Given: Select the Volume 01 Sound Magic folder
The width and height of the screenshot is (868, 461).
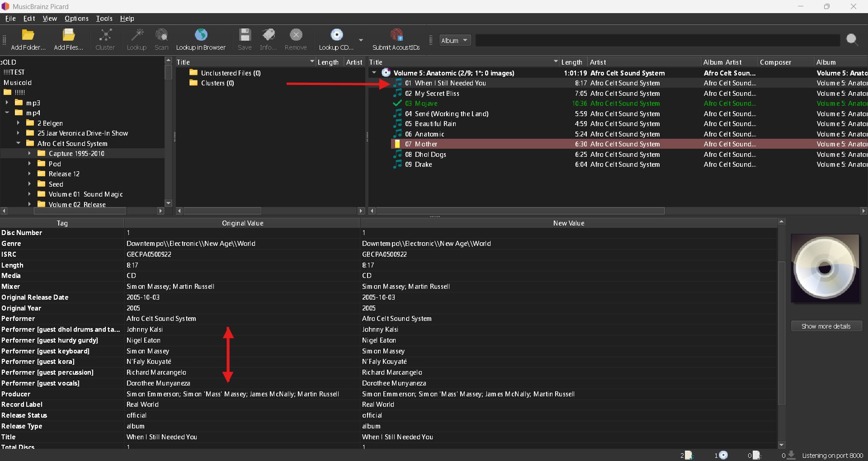Looking at the screenshot, I should (85, 194).
